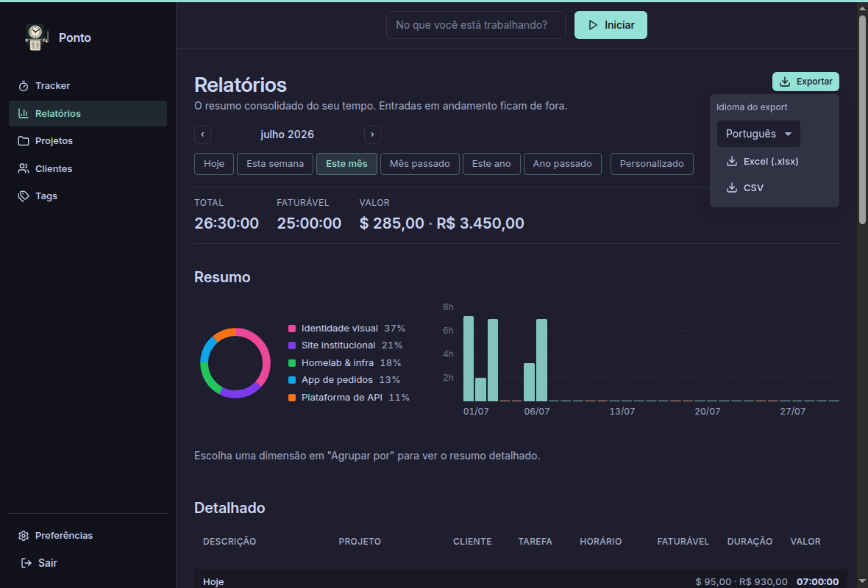Click the DURAÇÃO column header
868x588 pixels.
(750, 542)
